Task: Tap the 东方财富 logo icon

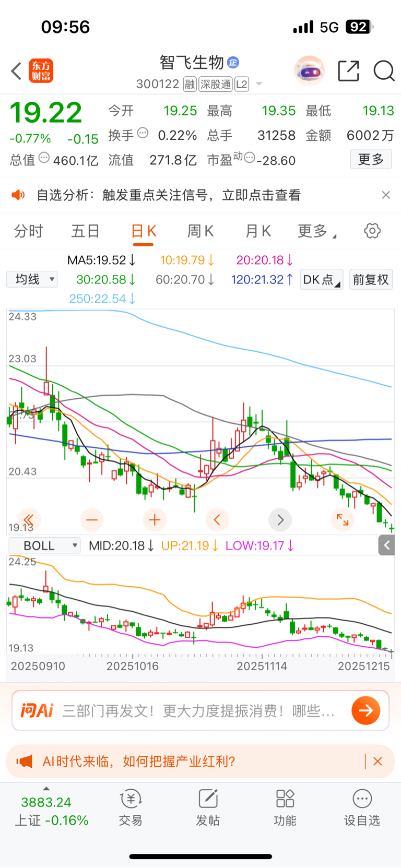Action: (x=41, y=71)
